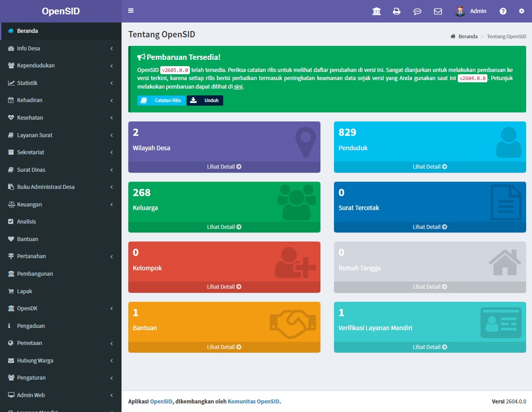
Task: Open the Pengaduan menu item
Action: (x=61, y=326)
